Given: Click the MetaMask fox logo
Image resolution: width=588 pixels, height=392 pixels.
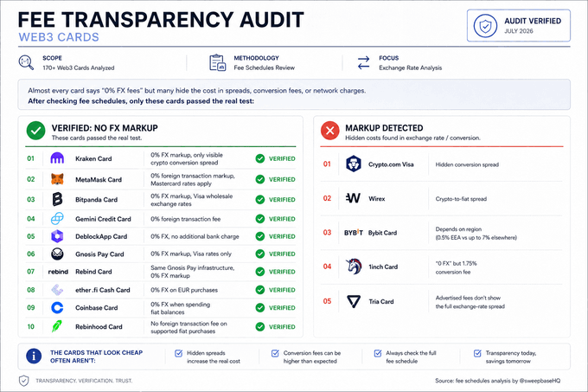Looking at the screenshot, I should 57,179.
